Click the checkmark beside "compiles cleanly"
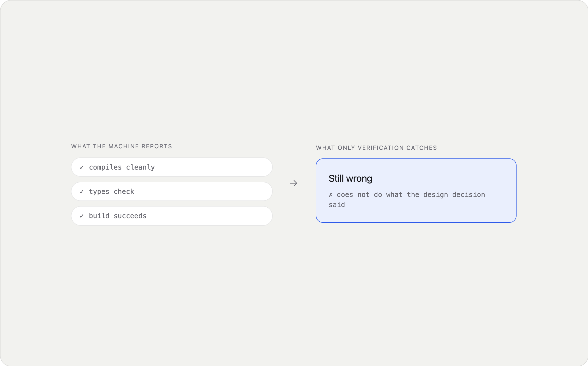The image size is (588, 366). (82, 167)
